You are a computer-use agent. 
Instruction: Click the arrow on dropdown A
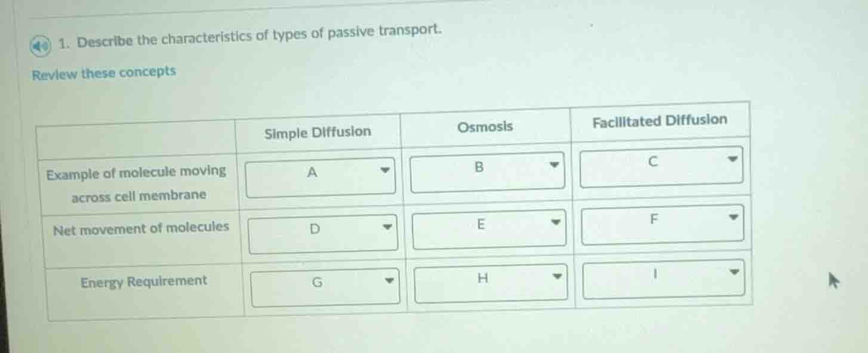click(x=385, y=172)
